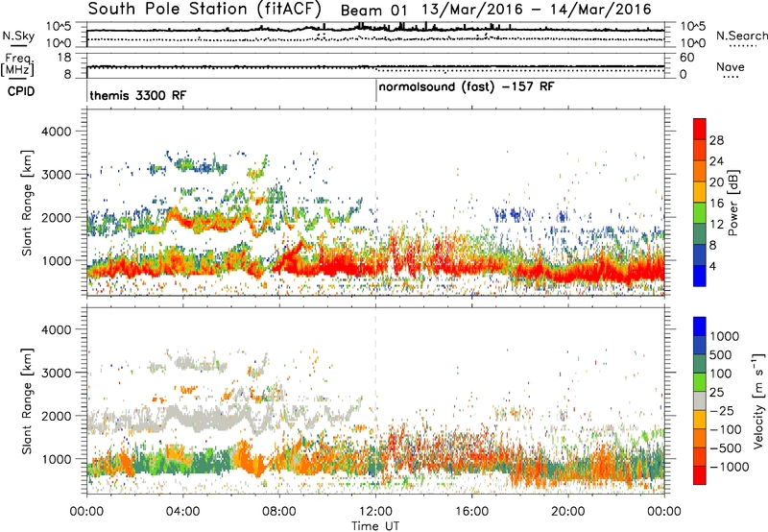The width and height of the screenshot is (768, 532).
Task: Click the 25 value on velocity colorbar
Action: click(716, 392)
